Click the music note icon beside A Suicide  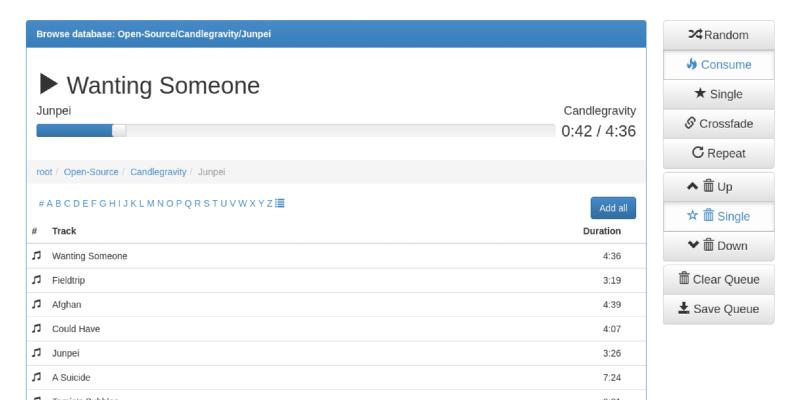coord(36,377)
